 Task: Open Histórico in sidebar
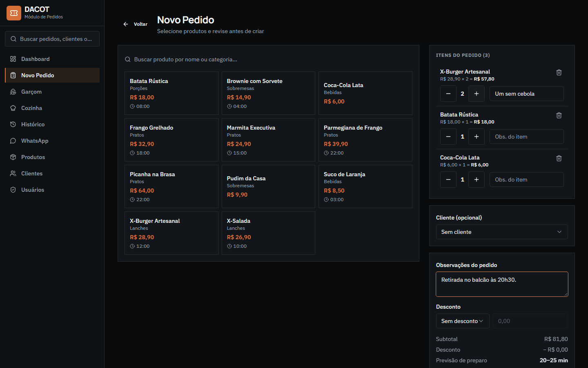click(x=52, y=124)
